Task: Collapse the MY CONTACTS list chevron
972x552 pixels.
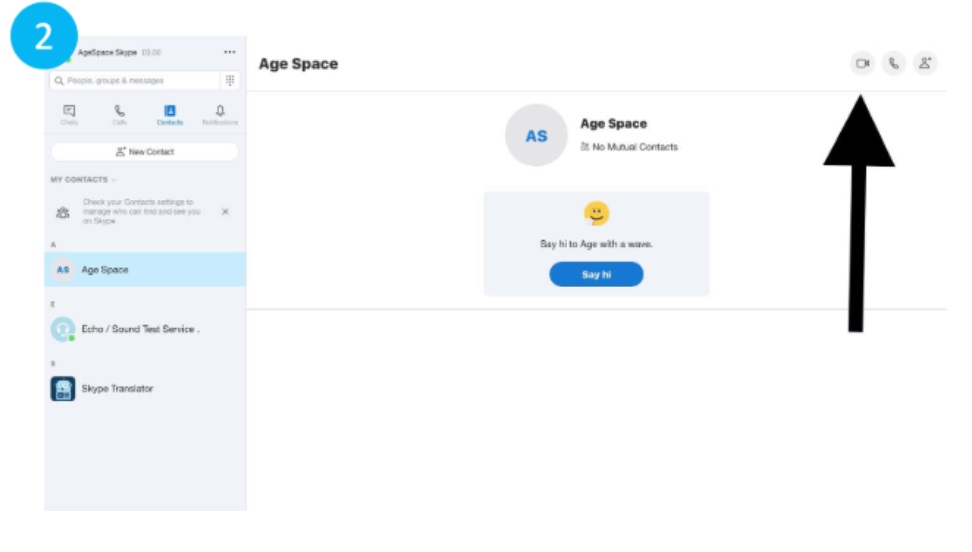Action: [113, 180]
